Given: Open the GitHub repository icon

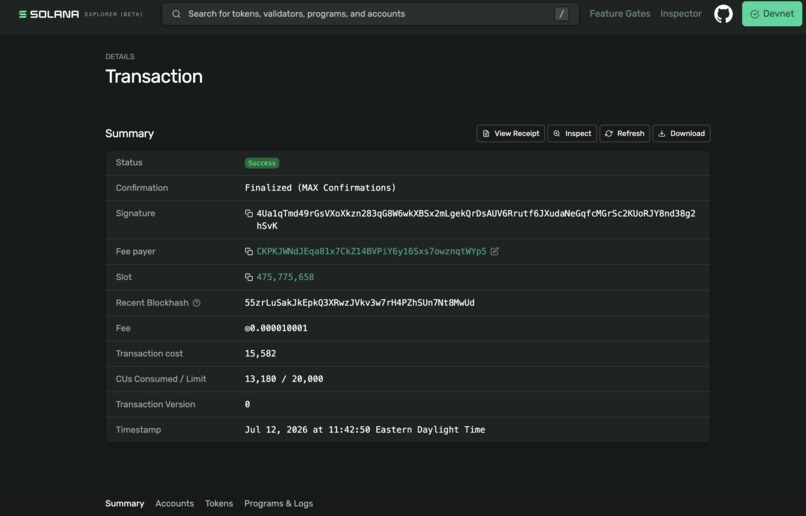Looking at the screenshot, I should (x=723, y=14).
